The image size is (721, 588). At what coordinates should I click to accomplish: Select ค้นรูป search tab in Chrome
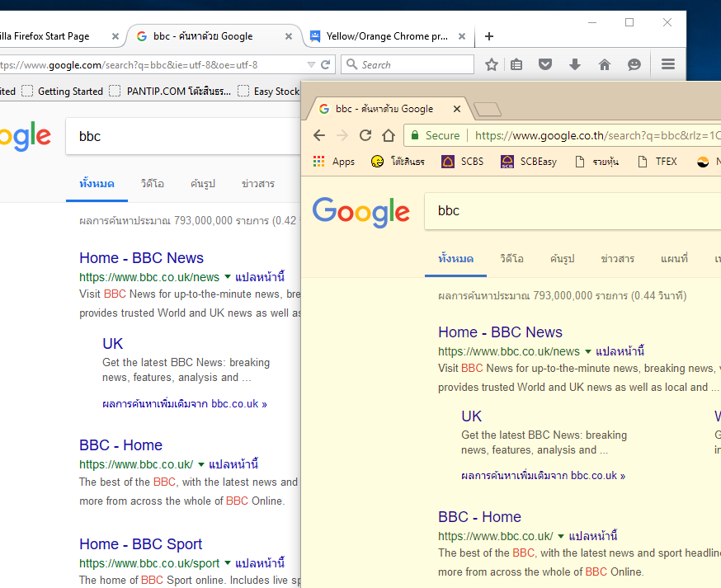coord(563,259)
